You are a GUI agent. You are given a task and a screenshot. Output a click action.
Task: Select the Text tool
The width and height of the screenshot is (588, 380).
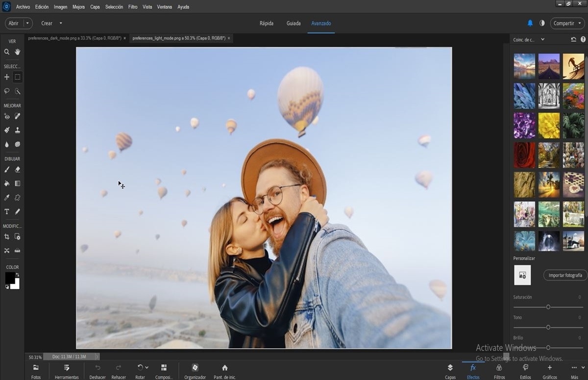tap(7, 212)
